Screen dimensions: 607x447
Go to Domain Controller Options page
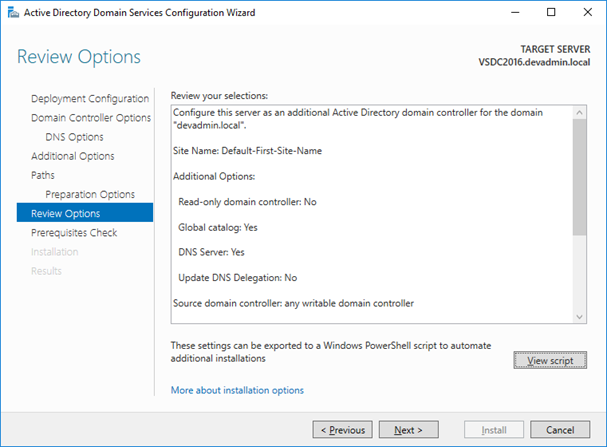pos(91,118)
